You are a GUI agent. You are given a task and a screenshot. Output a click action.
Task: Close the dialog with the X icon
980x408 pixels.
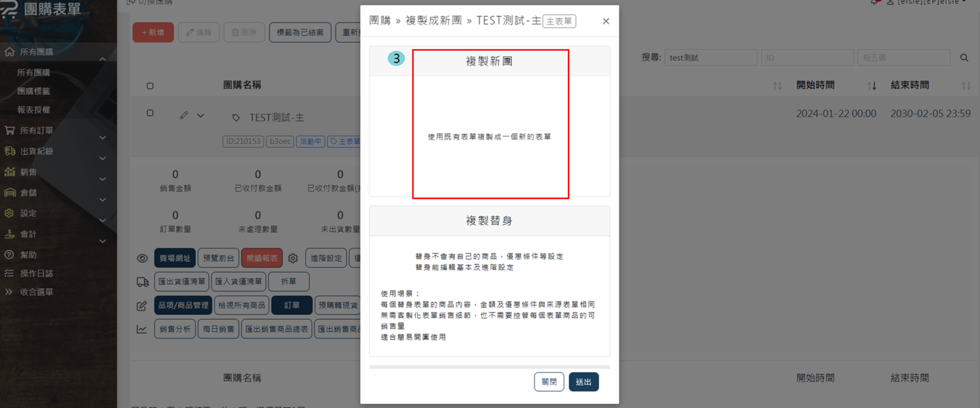606,21
